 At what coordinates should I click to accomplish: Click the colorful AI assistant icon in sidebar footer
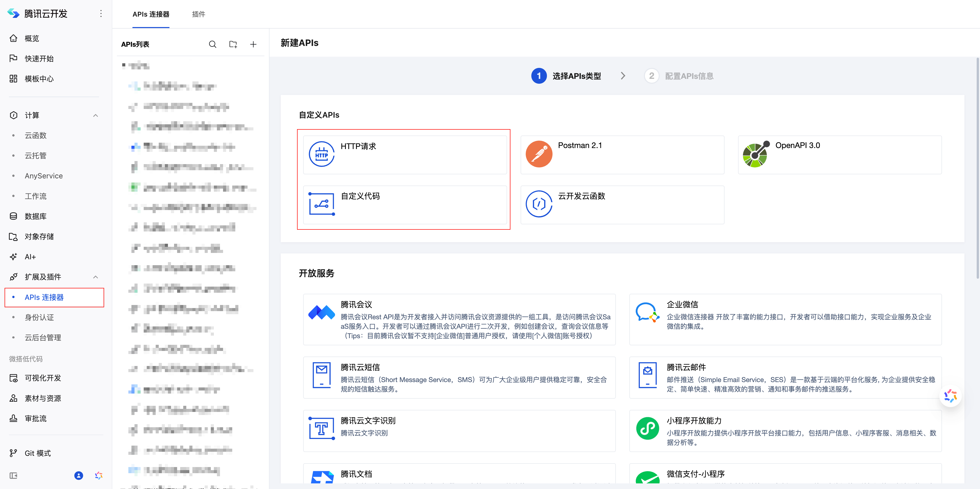point(99,475)
